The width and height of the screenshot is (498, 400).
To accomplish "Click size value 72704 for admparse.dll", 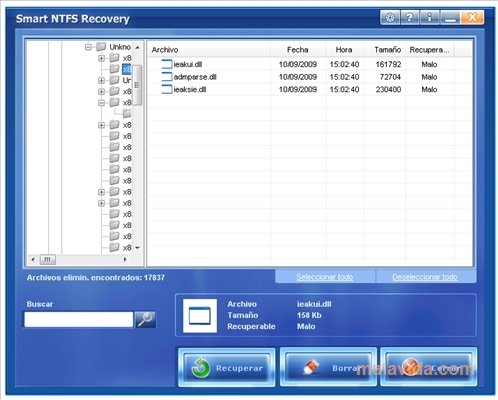I will coord(390,77).
